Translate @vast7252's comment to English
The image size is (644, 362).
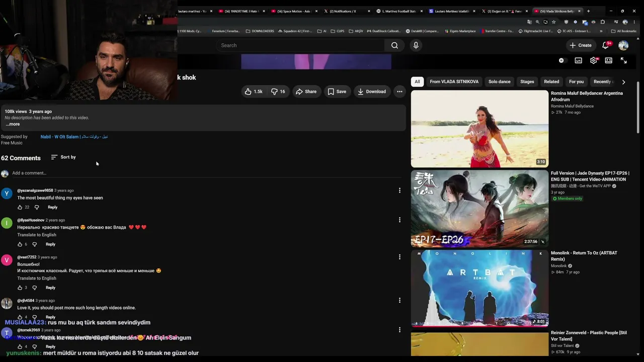37,278
